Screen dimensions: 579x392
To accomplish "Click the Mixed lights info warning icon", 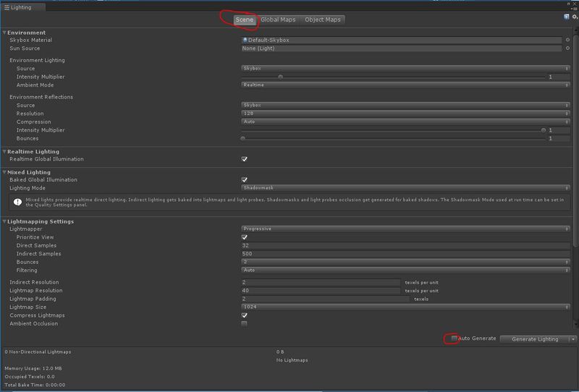I will (x=17, y=203).
